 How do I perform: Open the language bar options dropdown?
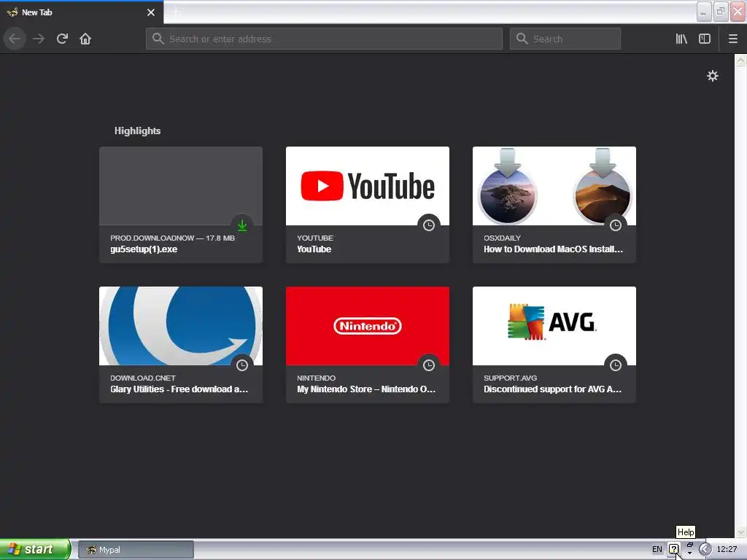coord(689,553)
